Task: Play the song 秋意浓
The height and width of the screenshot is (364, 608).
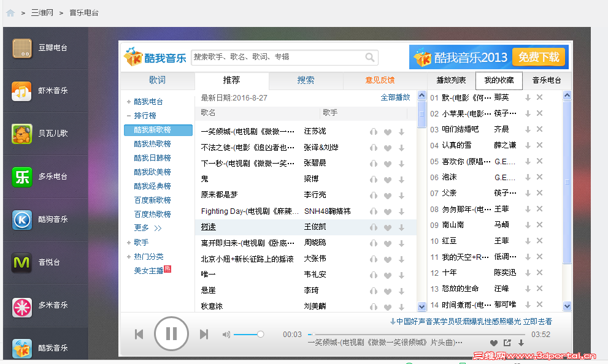Action: (212, 306)
